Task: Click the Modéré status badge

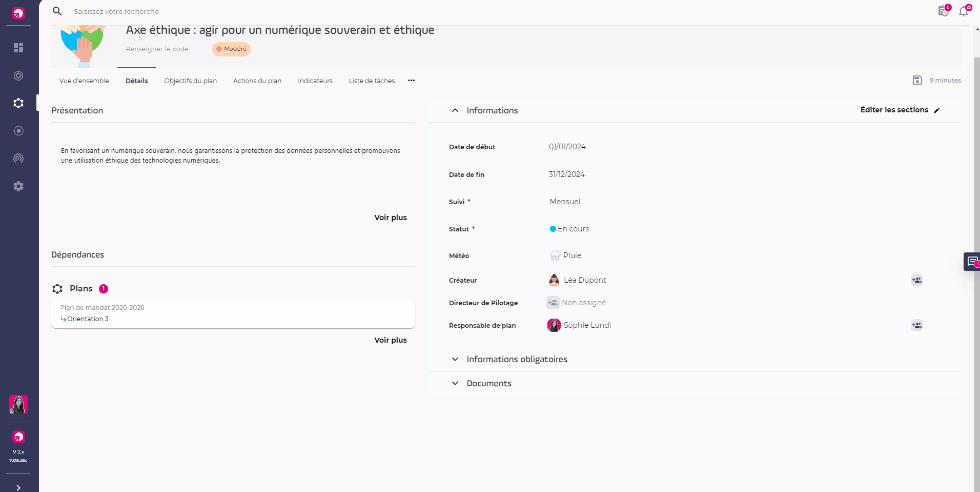Action: tap(231, 49)
